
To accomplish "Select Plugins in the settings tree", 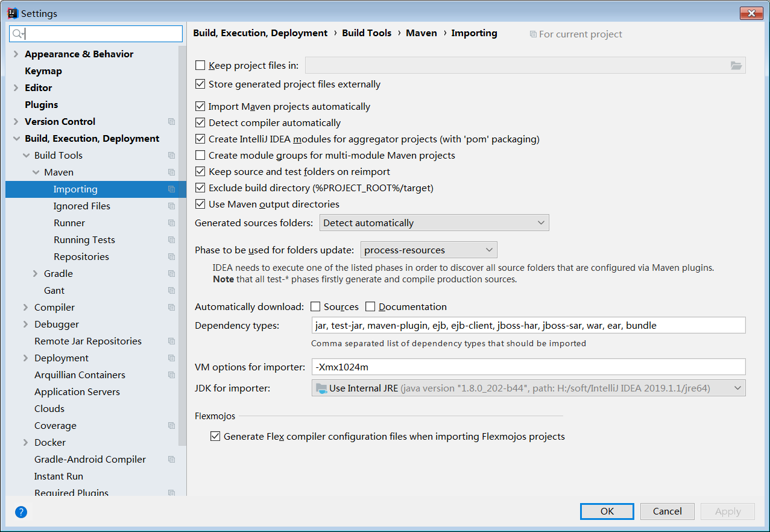I will point(42,105).
